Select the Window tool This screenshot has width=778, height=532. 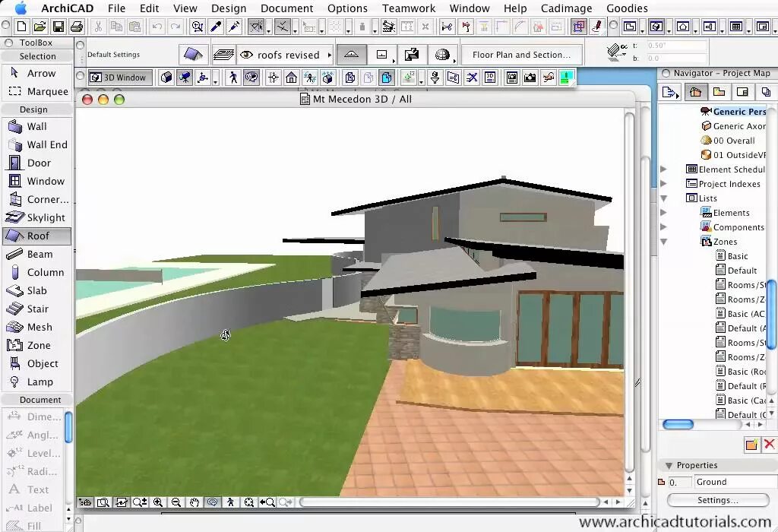point(36,181)
